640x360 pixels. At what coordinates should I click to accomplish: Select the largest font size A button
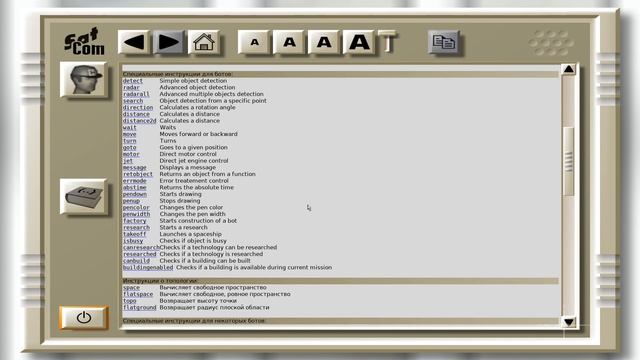pos(359,42)
